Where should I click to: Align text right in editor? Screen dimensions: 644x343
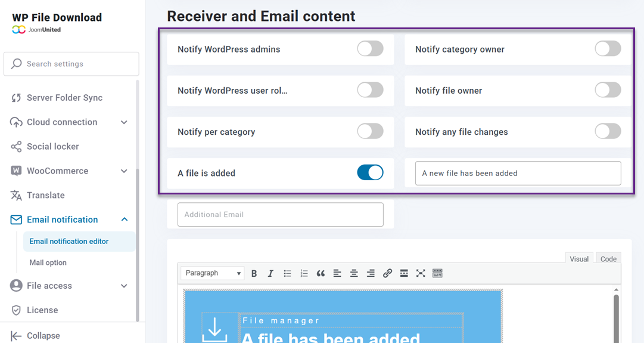(371, 273)
